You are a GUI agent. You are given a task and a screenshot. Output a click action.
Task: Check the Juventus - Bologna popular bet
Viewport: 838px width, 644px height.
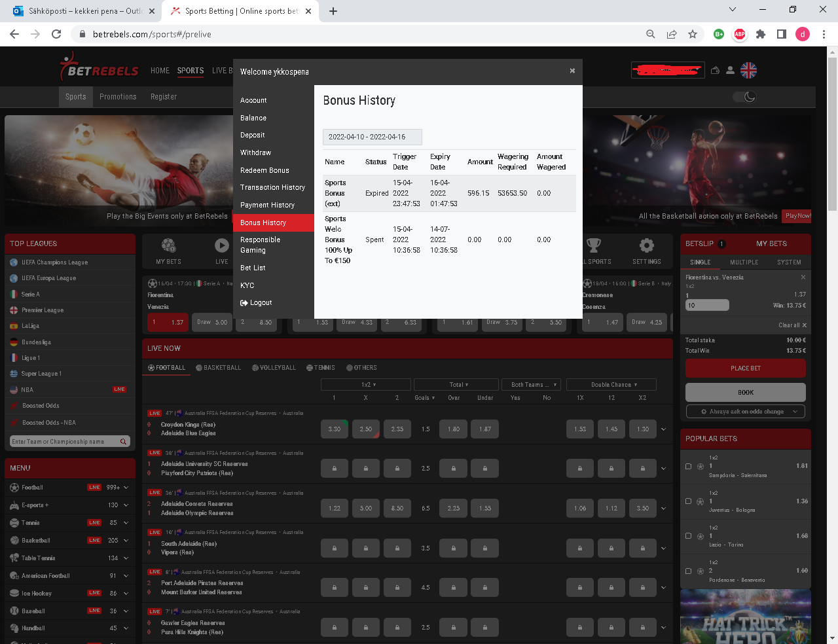(688, 501)
